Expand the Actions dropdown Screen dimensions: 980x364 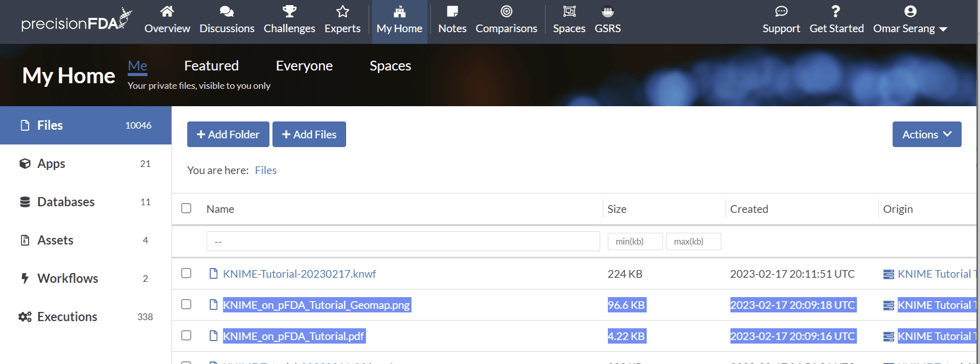926,134
